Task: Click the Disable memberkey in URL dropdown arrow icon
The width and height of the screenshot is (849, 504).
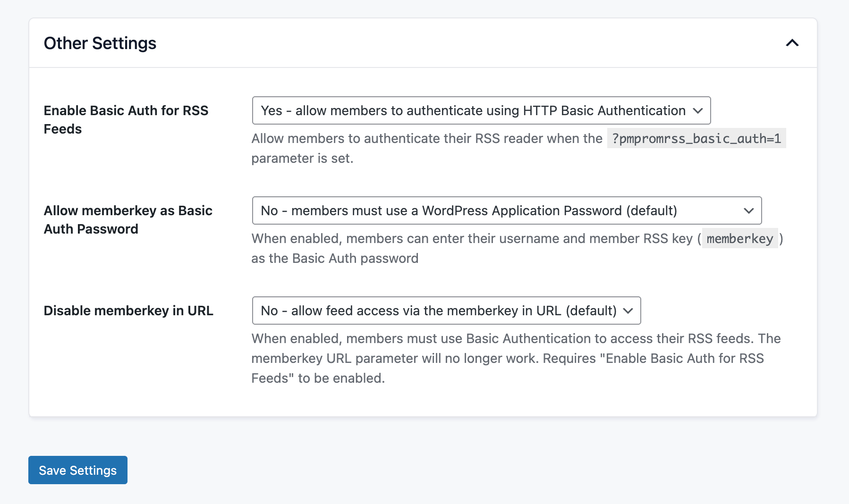Action: pyautogui.click(x=628, y=311)
